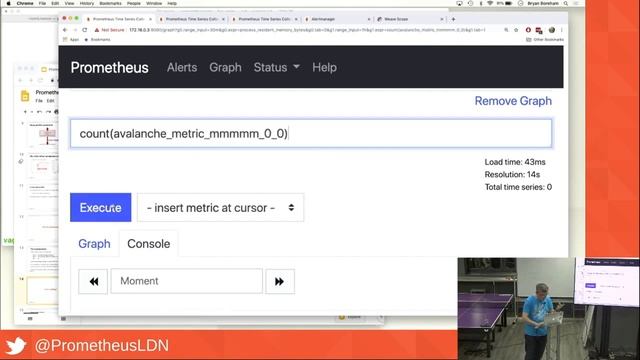The image size is (640, 360).
Task: Open the Bookmarks menu in menu bar
Action: 110,3
